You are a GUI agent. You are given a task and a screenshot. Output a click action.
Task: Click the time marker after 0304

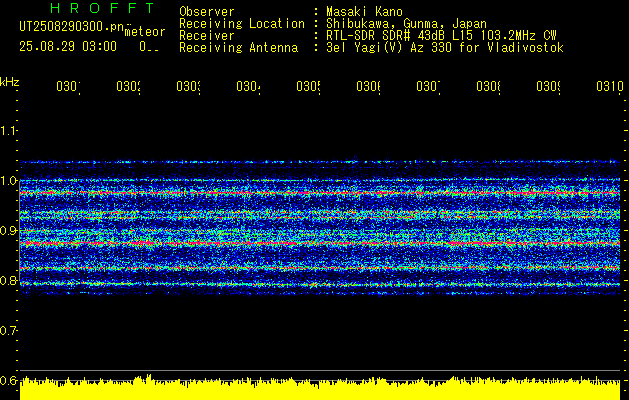tap(308, 86)
